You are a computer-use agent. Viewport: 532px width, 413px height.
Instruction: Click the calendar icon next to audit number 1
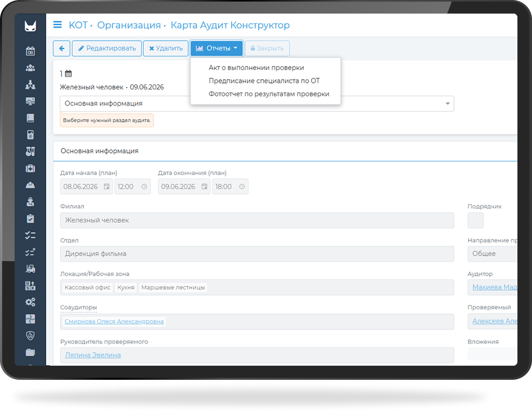(x=68, y=73)
